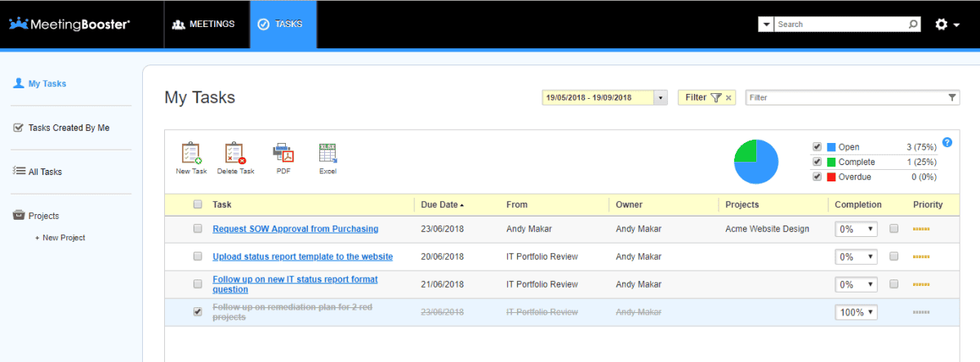This screenshot has width=980, height=362.
Task: Open Follow up on new IT status task
Action: pos(295,284)
